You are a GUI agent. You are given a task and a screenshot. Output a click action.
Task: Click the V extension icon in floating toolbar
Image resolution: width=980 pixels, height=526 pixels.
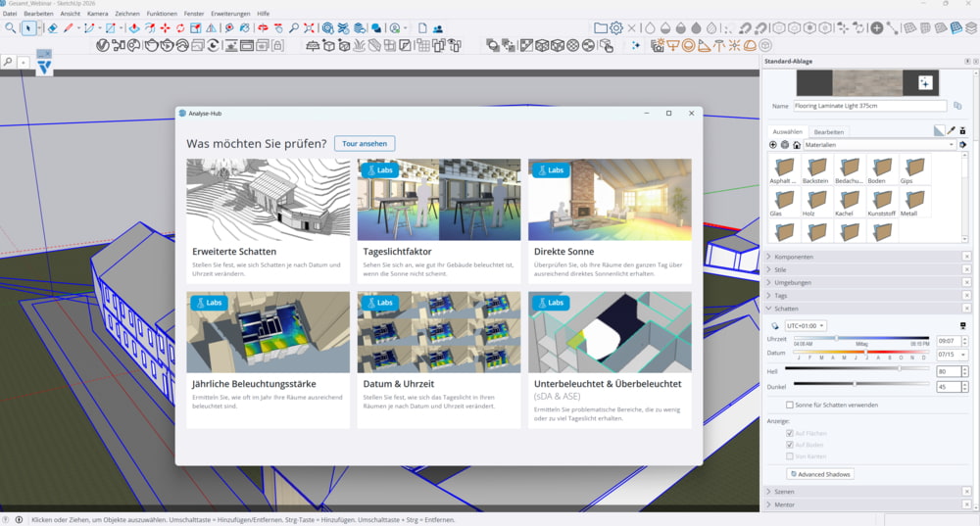click(x=44, y=69)
